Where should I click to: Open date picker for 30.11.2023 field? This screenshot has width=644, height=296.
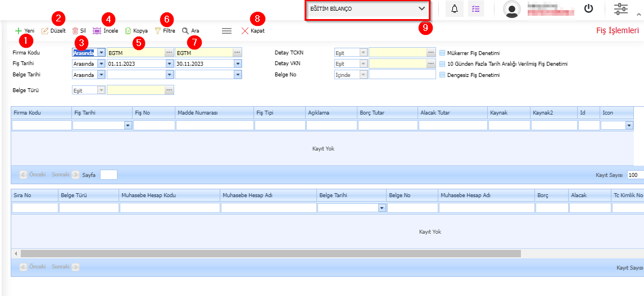(237, 63)
